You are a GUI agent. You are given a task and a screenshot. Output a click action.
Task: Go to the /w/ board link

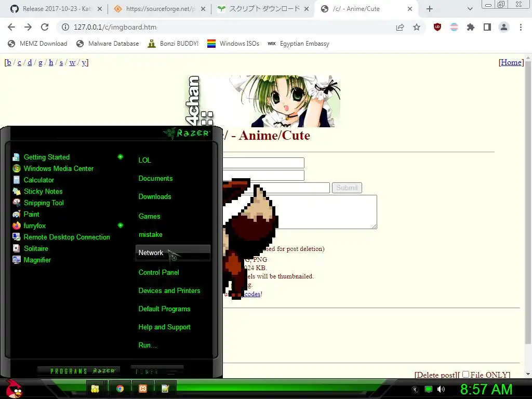pos(72,63)
